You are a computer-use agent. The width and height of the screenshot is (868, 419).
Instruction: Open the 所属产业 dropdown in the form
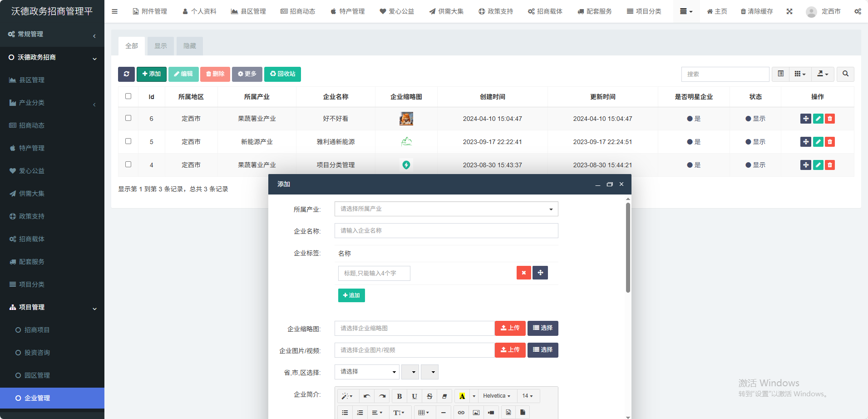446,209
